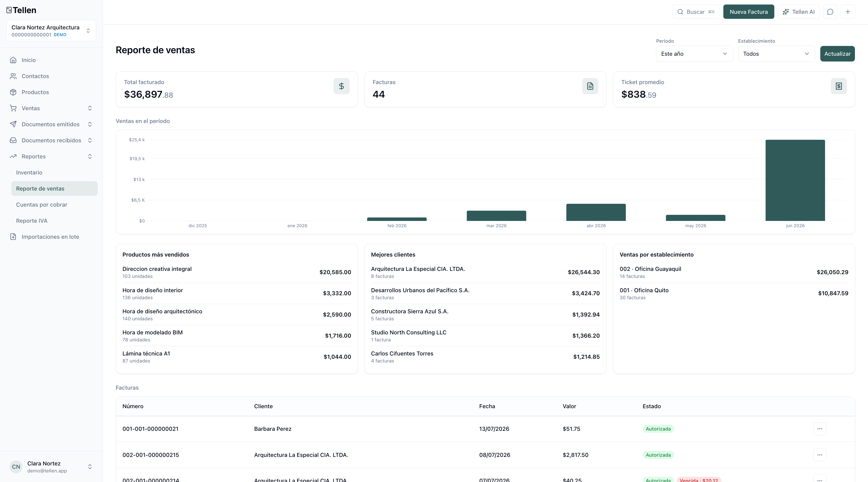Open Cuentas por cobrar in sidebar

[54, 205]
